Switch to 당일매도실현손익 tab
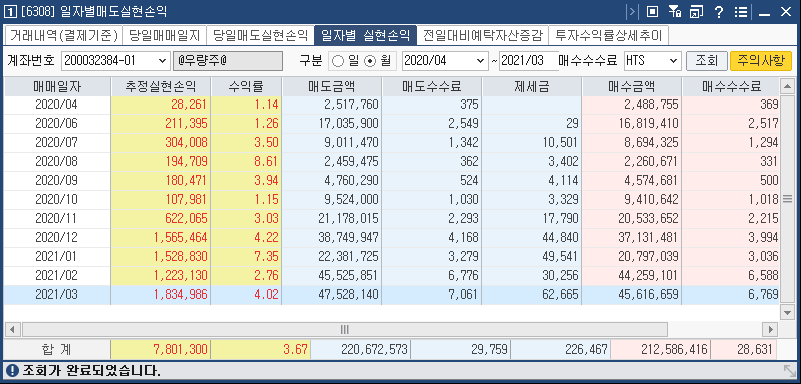Viewport: 801px width, 384px height. coord(260,36)
